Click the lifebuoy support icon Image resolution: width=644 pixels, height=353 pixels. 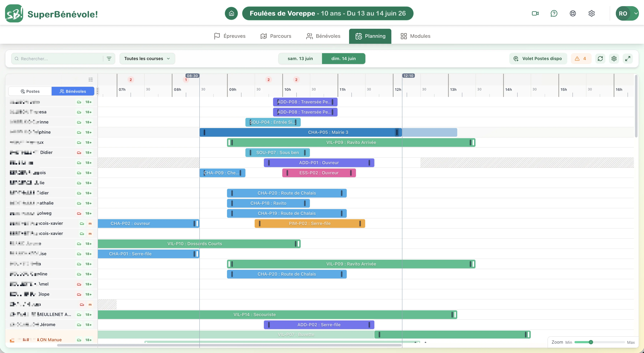coord(573,13)
